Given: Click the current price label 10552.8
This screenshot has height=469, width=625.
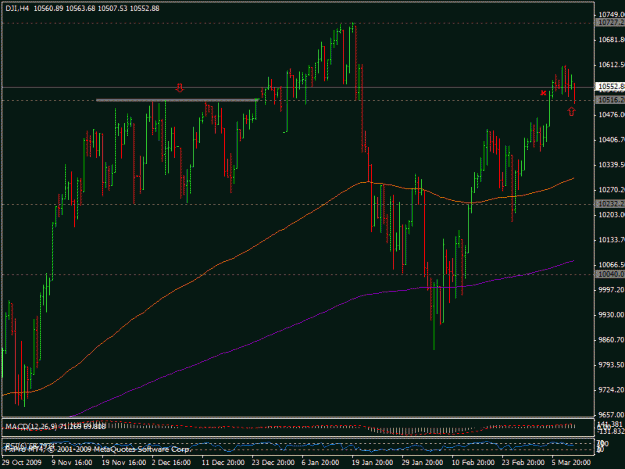Looking at the screenshot, I should coord(610,86).
